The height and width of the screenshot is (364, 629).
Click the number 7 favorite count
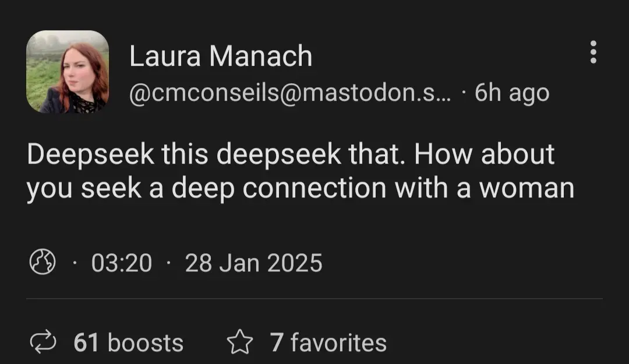tap(276, 342)
